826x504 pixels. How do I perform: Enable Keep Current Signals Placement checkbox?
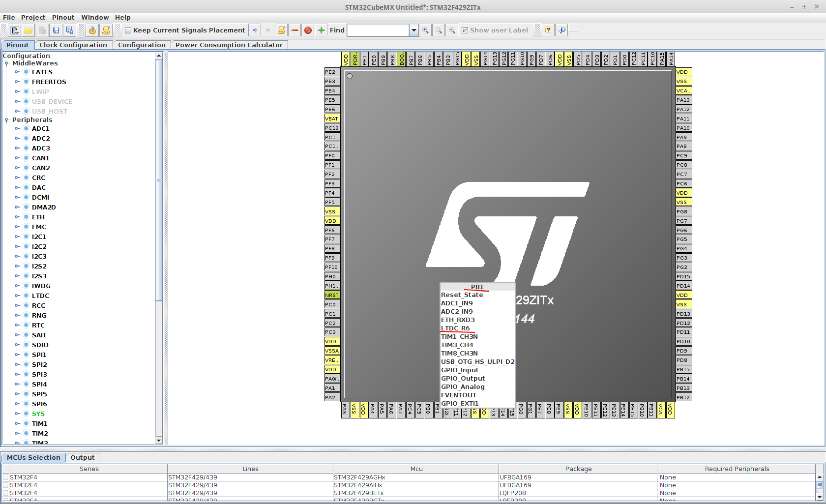coord(128,30)
